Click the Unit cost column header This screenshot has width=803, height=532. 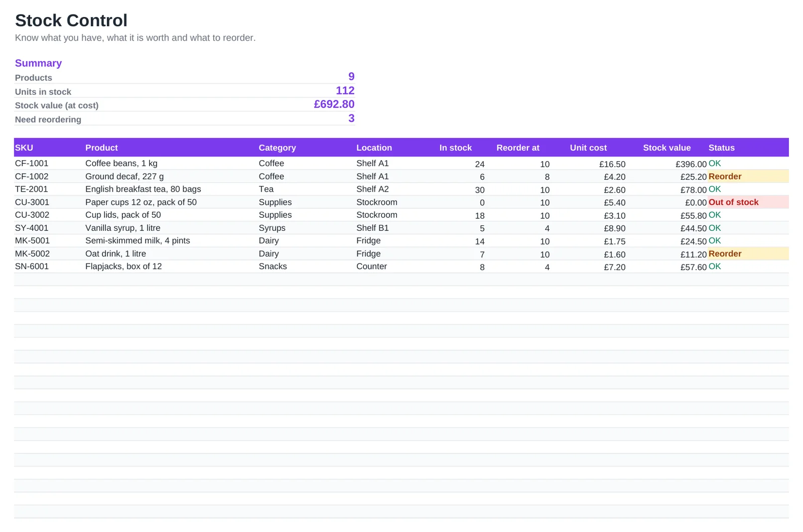click(x=588, y=148)
